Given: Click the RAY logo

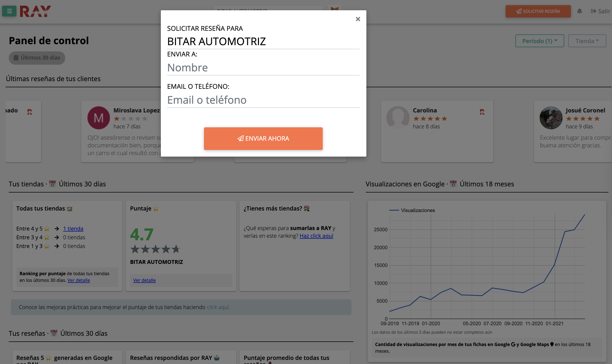Looking at the screenshot, I should tap(35, 11).
